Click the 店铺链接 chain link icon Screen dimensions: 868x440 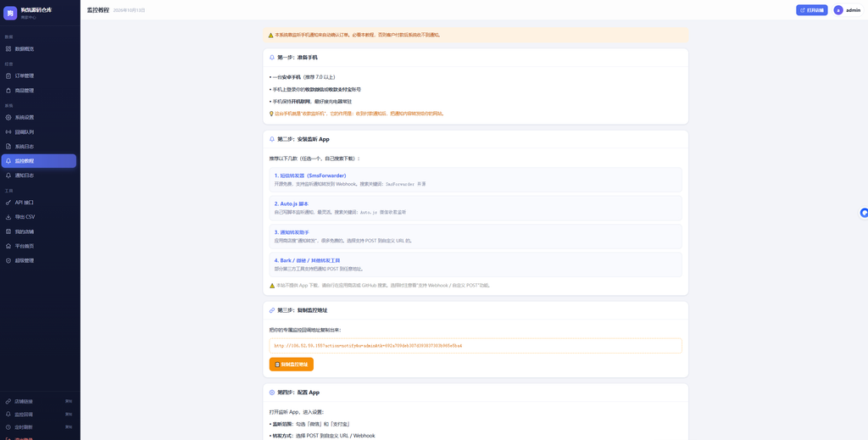coord(8,401)
